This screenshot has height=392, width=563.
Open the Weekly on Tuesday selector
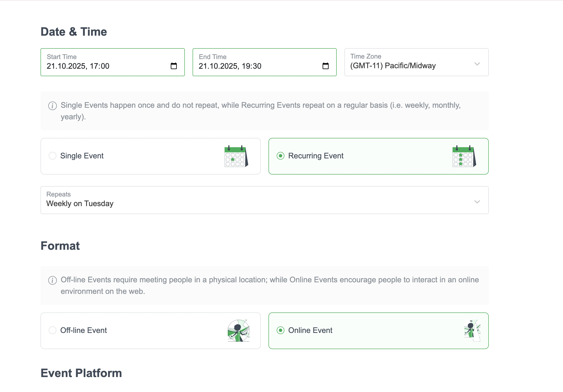coord(80,204)
